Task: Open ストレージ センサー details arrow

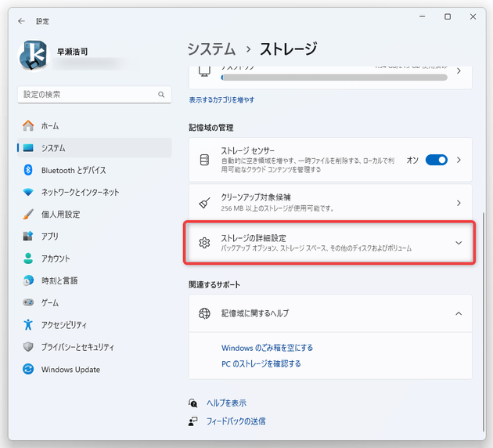Action: tap(459, 160)
